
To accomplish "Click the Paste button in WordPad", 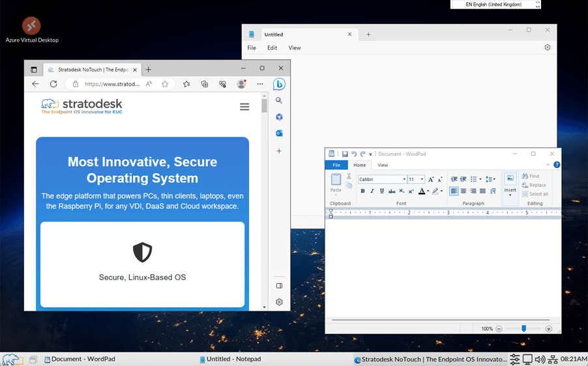I will [336, 183].
